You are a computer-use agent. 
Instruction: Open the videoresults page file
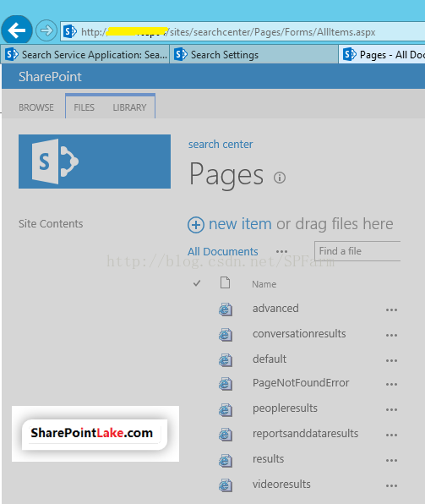pyautogui.click(x=281, y=484)
